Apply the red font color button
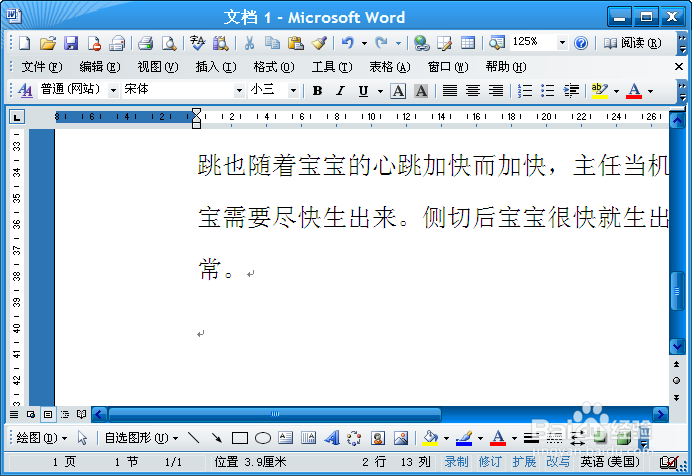Viewport: 692px width, 476px height. pos(634,91)
